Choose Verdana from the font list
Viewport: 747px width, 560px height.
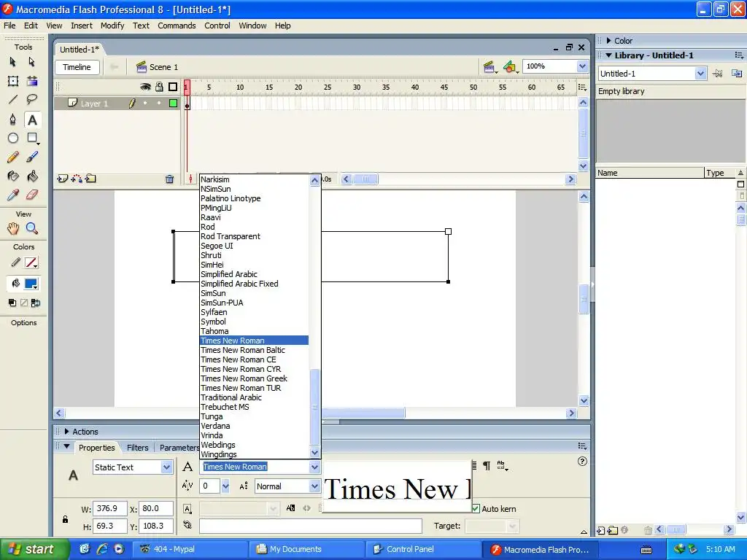point(254,426)
